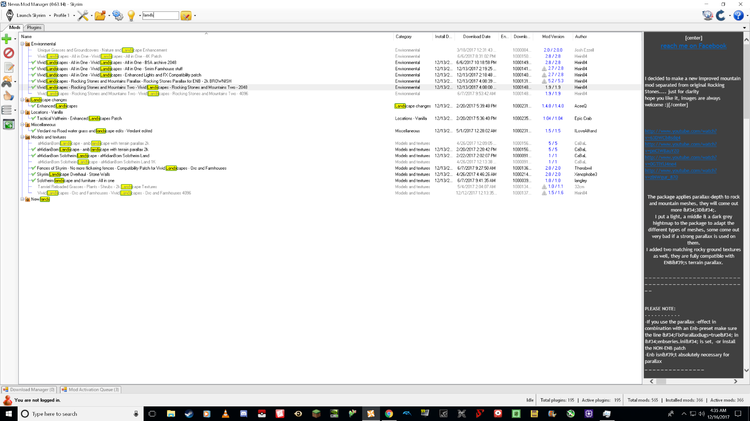Open Steam from the taskbar
Viewport: 750px width, 421px height.
tap(189, 414)
